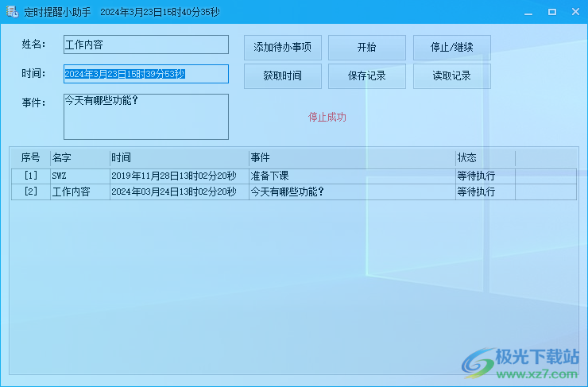Click the 获取时间 button
This screenshot has width=588, height=387.
coord(282,76)
